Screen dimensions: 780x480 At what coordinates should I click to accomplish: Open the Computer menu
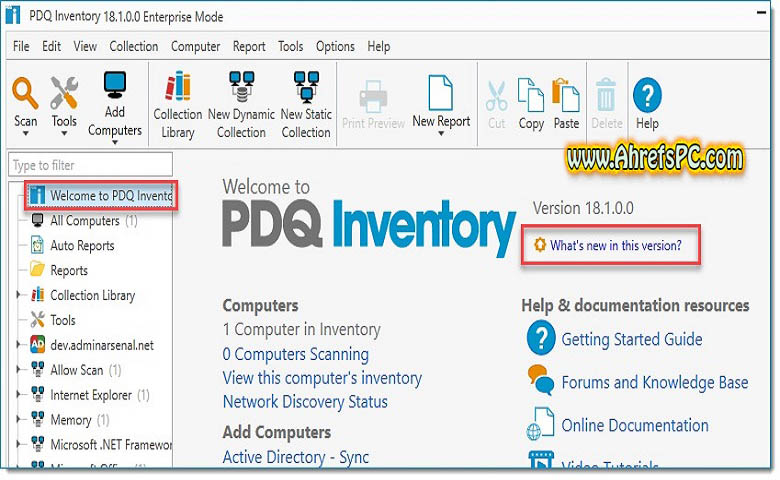pyautogui.click(x=195, y=46)
